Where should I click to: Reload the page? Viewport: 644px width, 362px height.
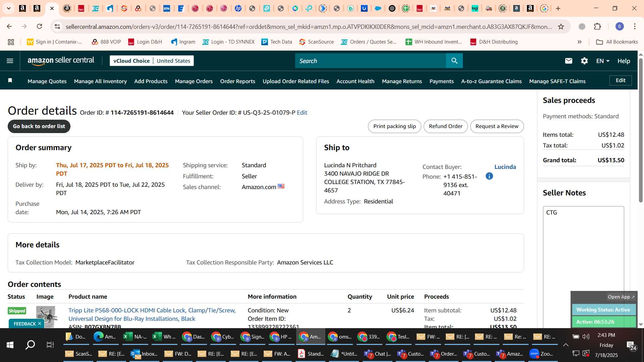(39, 26)
